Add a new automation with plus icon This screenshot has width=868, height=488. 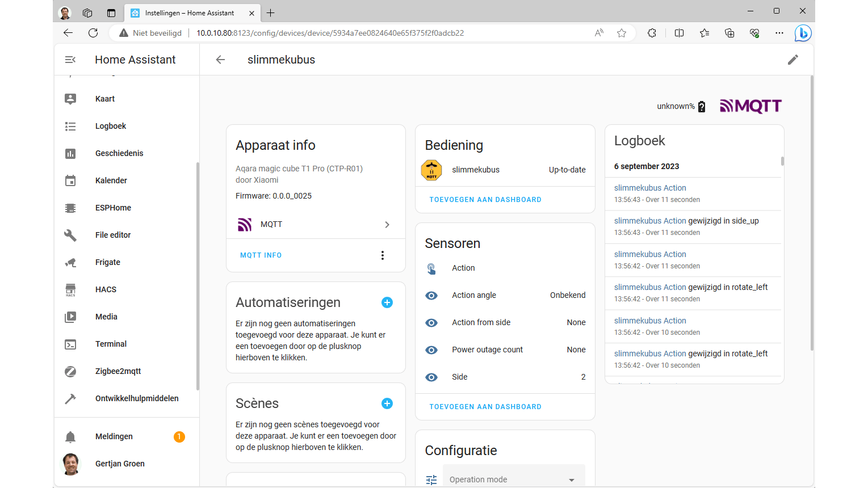[x=387, y=302]
